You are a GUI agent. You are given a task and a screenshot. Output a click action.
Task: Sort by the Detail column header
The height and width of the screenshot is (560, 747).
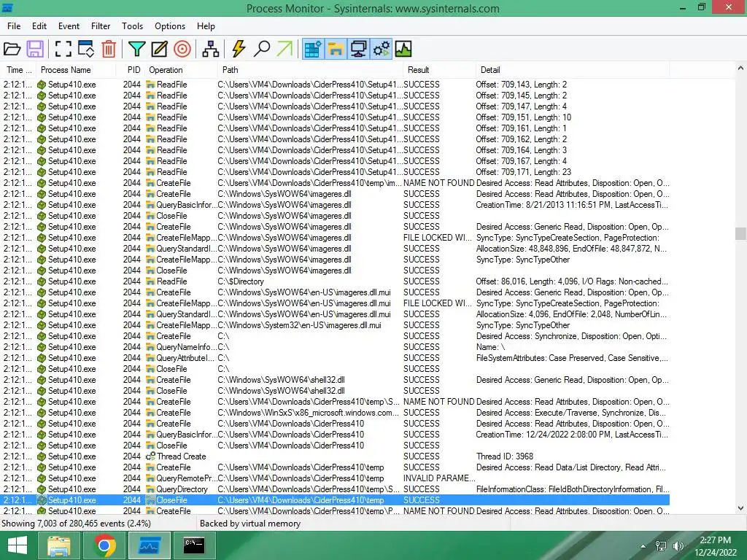573,70
